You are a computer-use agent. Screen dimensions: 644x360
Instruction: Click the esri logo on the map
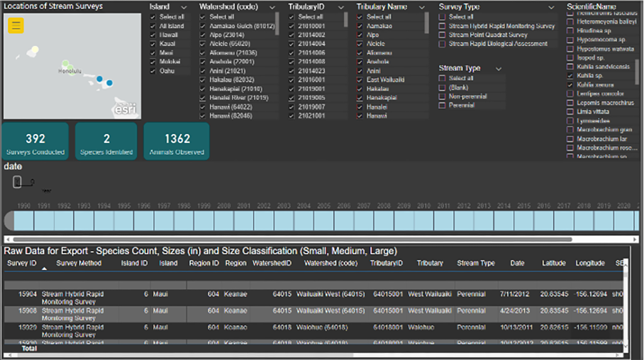click(x=126, y=109)
